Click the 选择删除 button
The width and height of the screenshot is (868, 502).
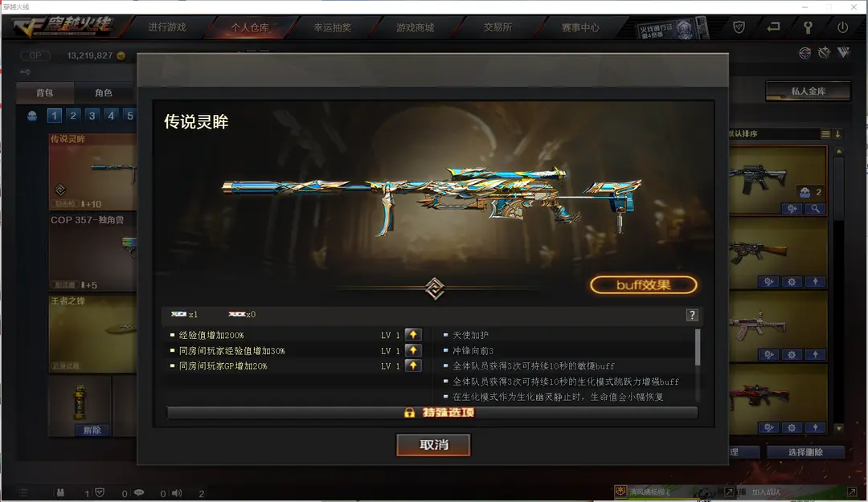pos(805,452)
